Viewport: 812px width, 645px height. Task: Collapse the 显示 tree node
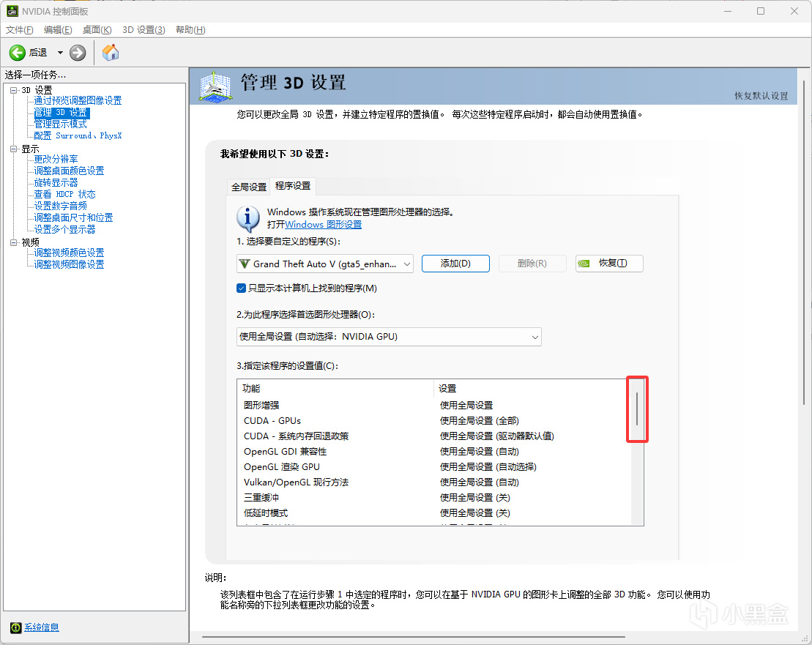pos(13,149)
